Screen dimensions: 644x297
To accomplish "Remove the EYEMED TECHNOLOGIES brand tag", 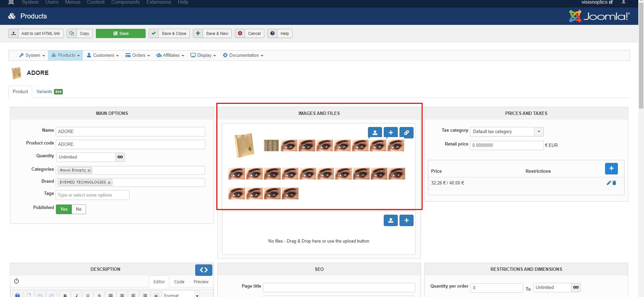I will 109,182.
